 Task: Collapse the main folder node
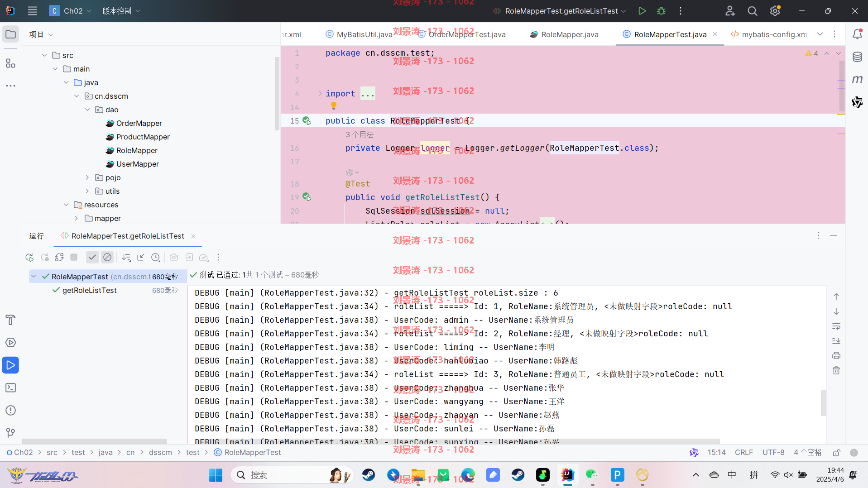pyautogui.click(x=55, y=69)
